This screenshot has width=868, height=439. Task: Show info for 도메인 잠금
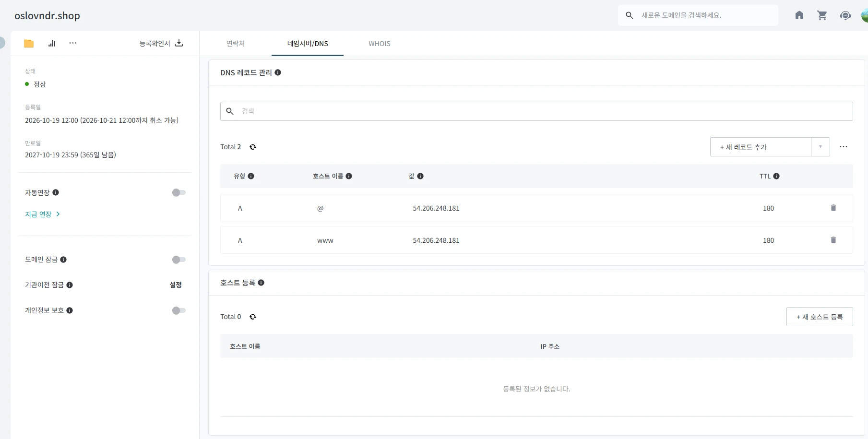click(x=63, y=260)
